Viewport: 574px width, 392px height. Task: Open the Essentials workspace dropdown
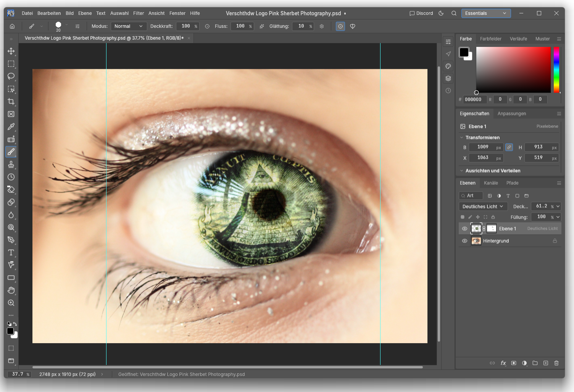point(486,13)
